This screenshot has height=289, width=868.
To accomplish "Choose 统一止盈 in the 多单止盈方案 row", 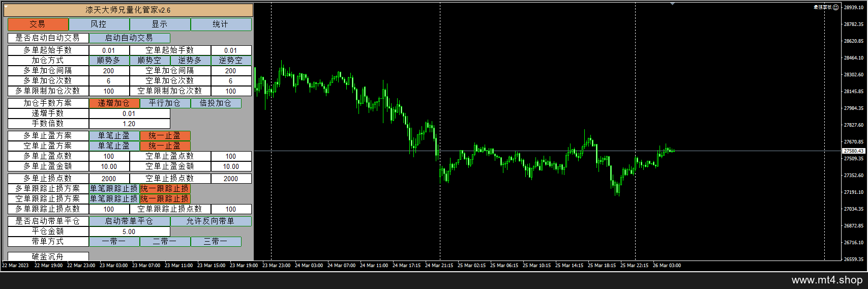I will [x=165, y=135].
